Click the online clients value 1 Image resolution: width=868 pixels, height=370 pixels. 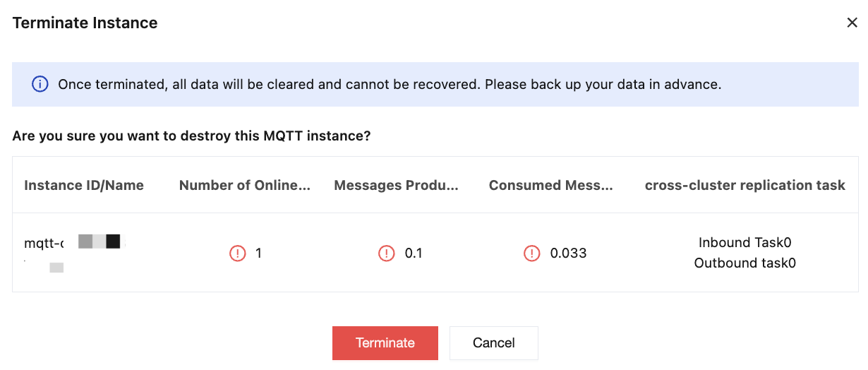tap(259, 253)
